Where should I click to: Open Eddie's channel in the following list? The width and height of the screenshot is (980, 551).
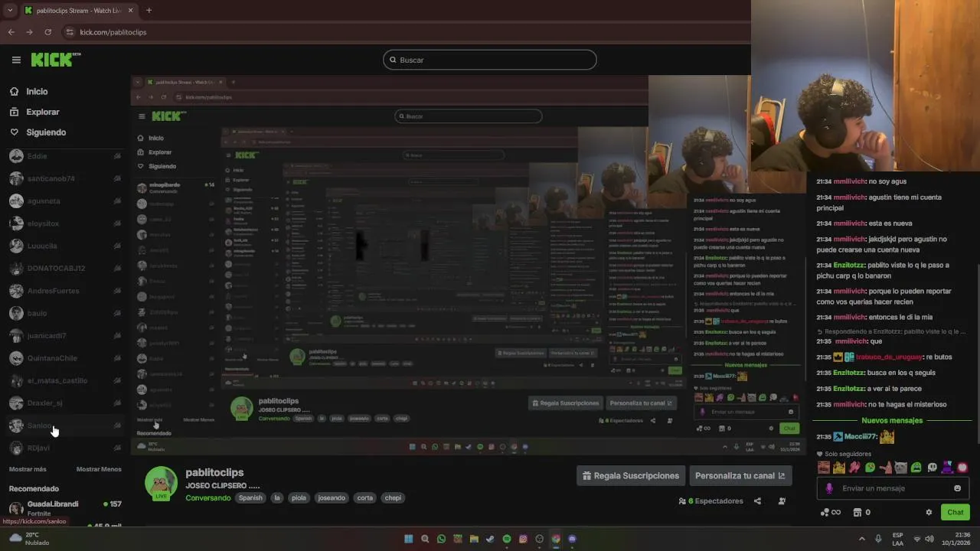pos(65,156)
